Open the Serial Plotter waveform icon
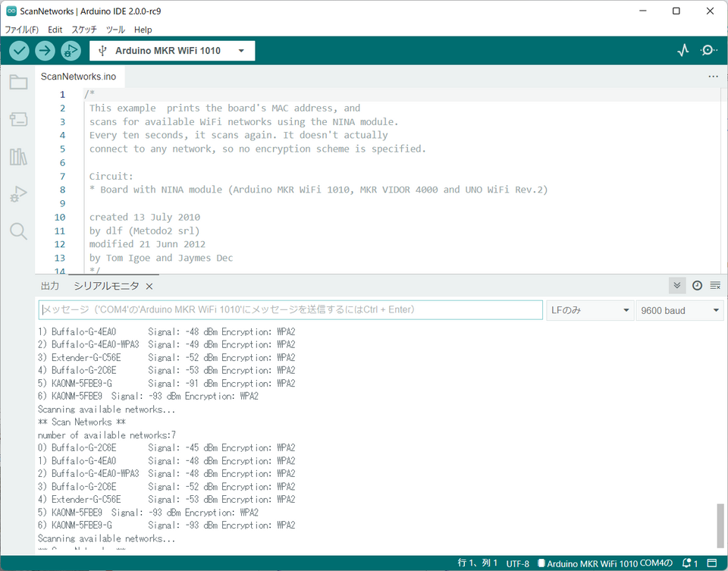This screenshot has width=728, height=571. pyautogui.click(x=683, y=51)
